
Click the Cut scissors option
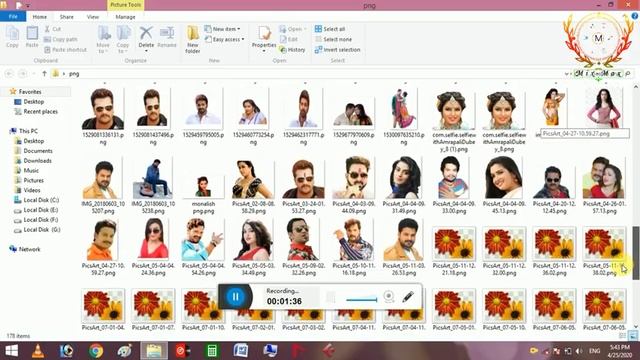coord(52,29)
